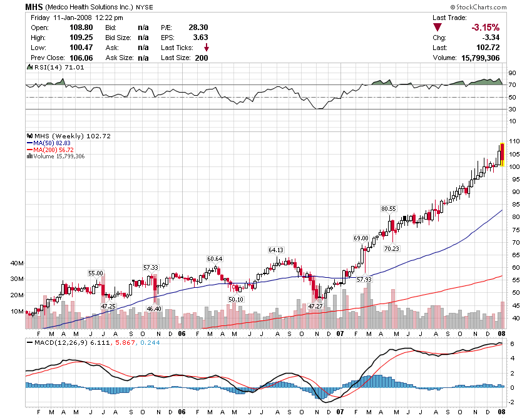Viewport: 532px width, 418px height.
Task: Click the -3.15% percent change
Action: tap(486, 28)
